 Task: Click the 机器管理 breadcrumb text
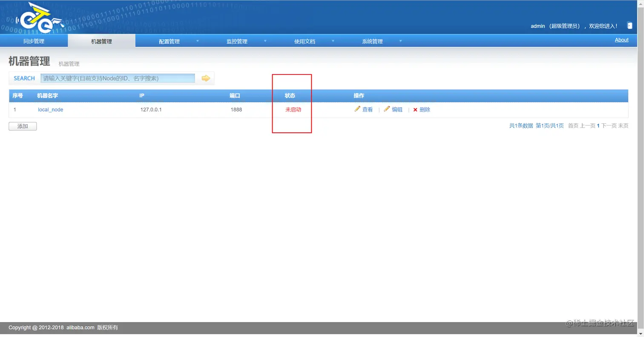(x=69, y=64)
